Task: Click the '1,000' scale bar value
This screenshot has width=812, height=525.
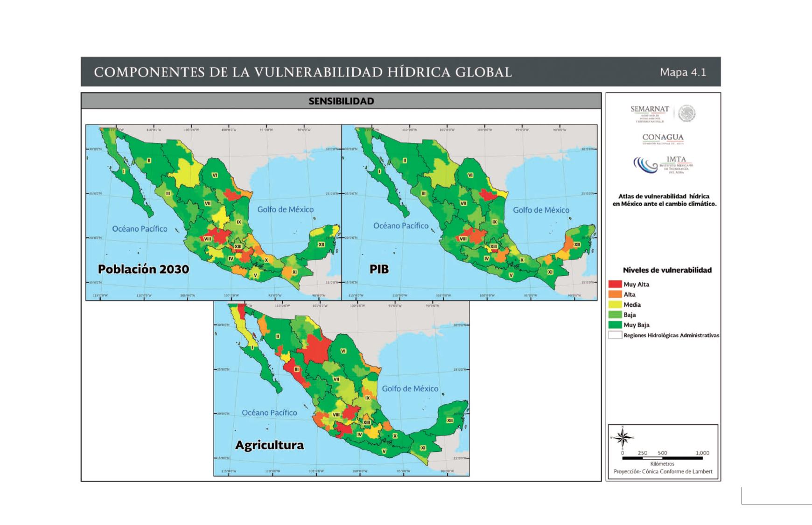Action: click(x=702, y=453)
